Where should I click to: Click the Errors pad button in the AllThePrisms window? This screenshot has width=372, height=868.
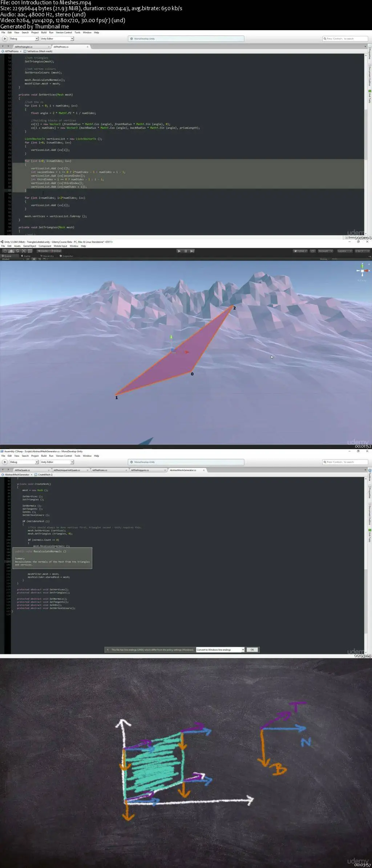coord(351,237)
